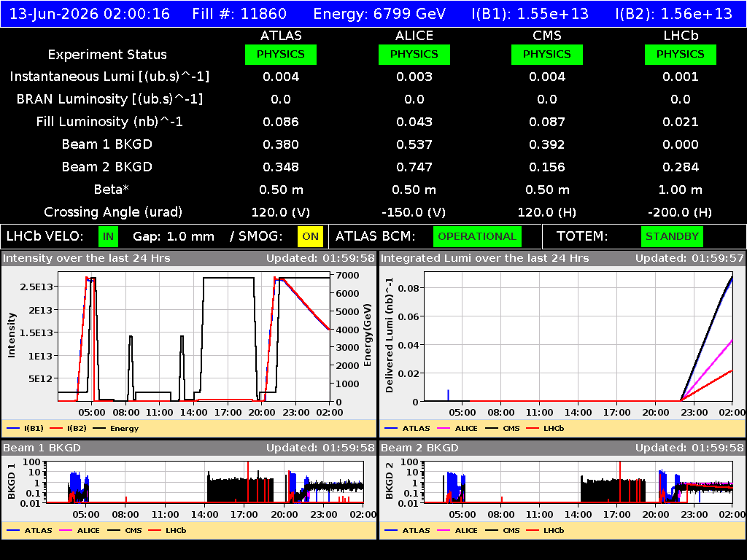Click the LHCb column header
The height and width of the screenshot is (560, 747).
pyautogui.click(x=681, y=36)
